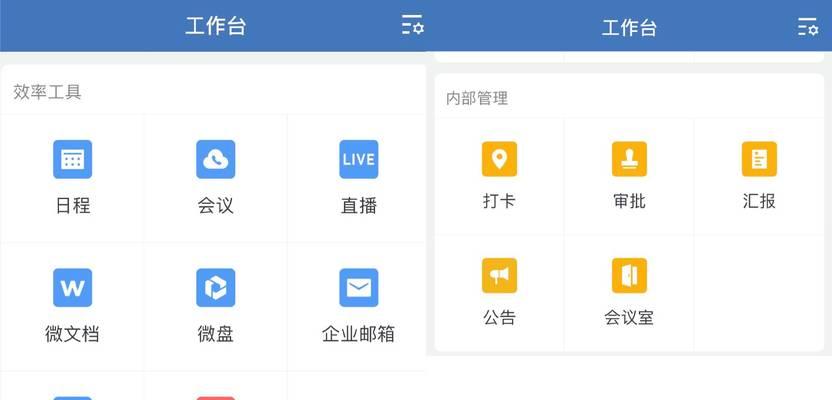The height and width of the screenshot is (400, 832).
Task: Select the 会议室 label
Action: 629,318
